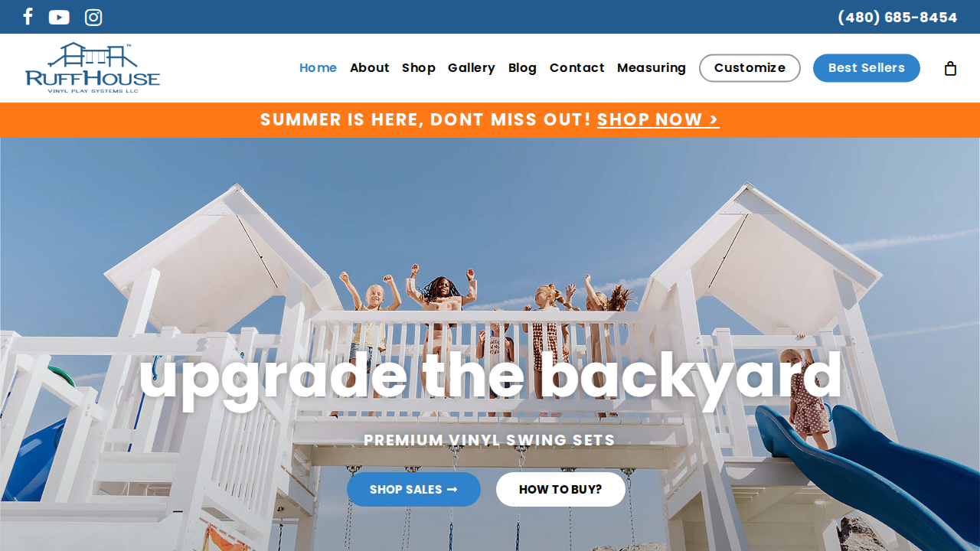Go to the Measuring page
980x551 pixels.
pos(652,68)
